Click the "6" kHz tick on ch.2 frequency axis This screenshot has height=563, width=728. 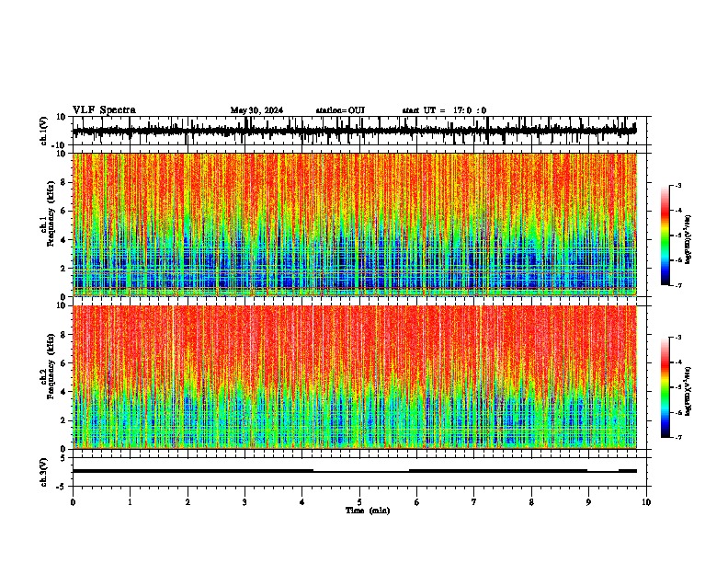(x=63, y=362)
